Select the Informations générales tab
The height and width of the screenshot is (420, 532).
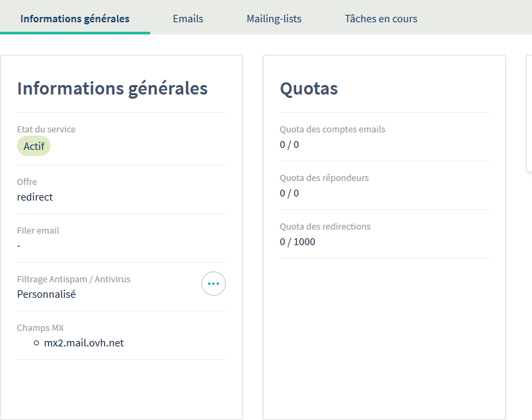pos(75,19)
